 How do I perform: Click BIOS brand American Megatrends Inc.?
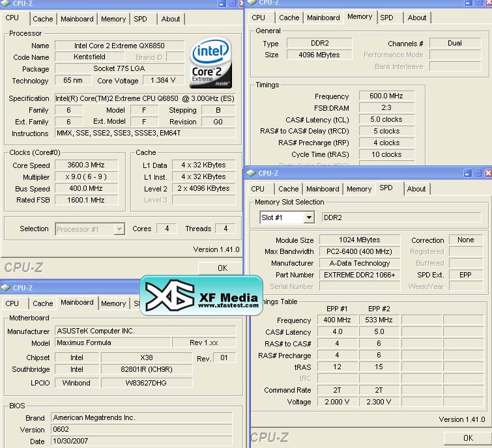[x=141, y=417]
